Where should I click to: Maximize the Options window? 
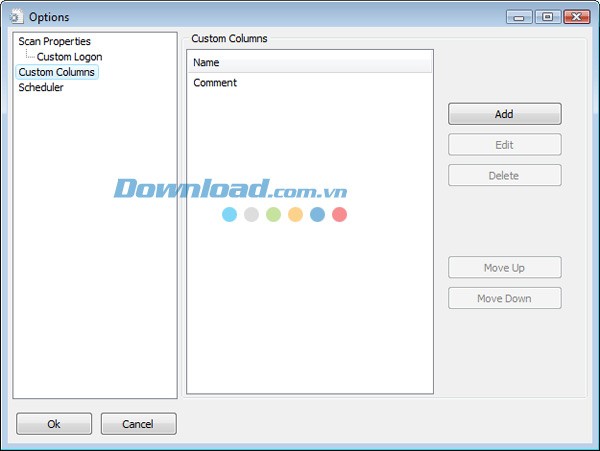(548, 17)
